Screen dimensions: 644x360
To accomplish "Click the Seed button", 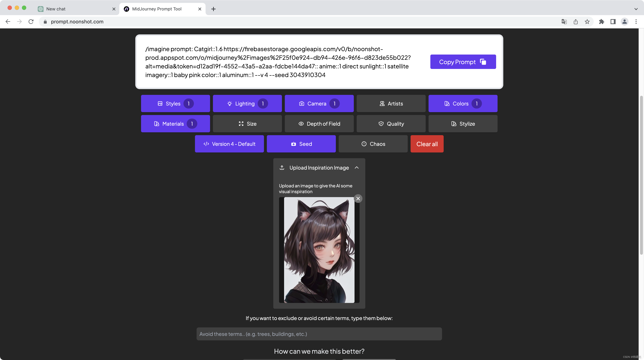I will [x=301, y=144].
